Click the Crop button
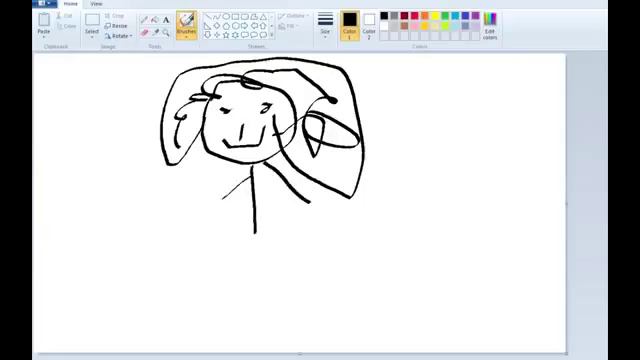The width and height of the screenshot is (640, 360). [114, 16]
